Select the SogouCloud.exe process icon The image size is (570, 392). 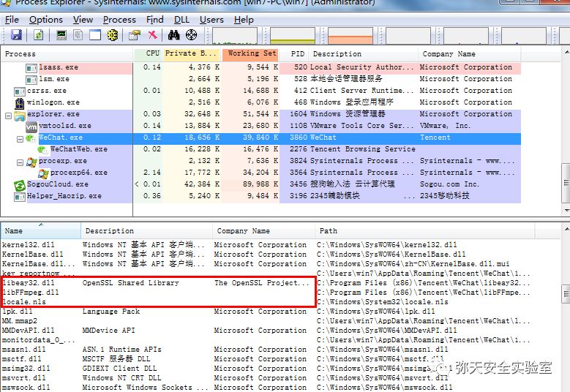(20, 185)
